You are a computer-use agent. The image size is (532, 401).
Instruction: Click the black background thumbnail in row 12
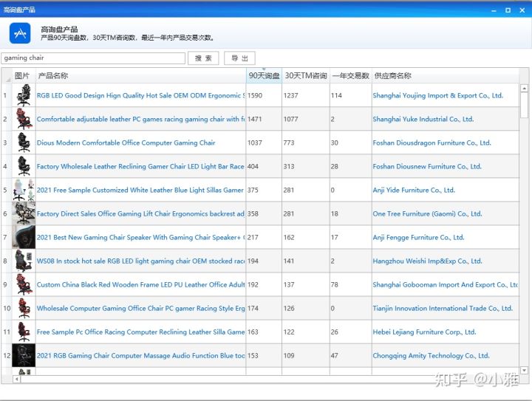pos(24,355)
